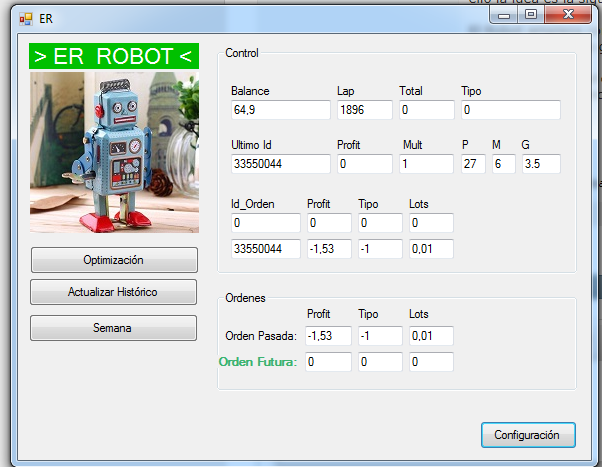
Task: Select Id_Orden field with 33550044
Action: point(266,249)
